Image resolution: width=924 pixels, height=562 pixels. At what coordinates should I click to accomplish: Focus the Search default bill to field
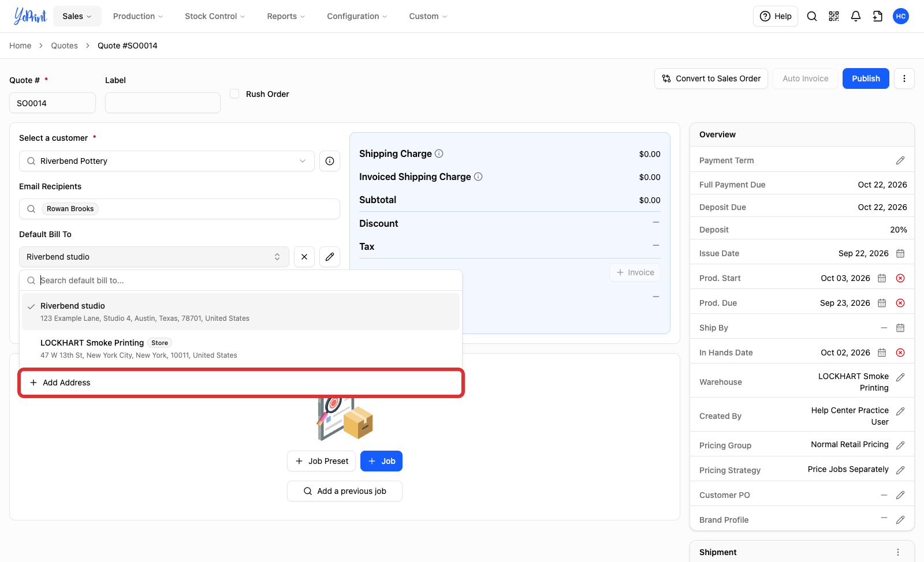click(x=241, y=280)
